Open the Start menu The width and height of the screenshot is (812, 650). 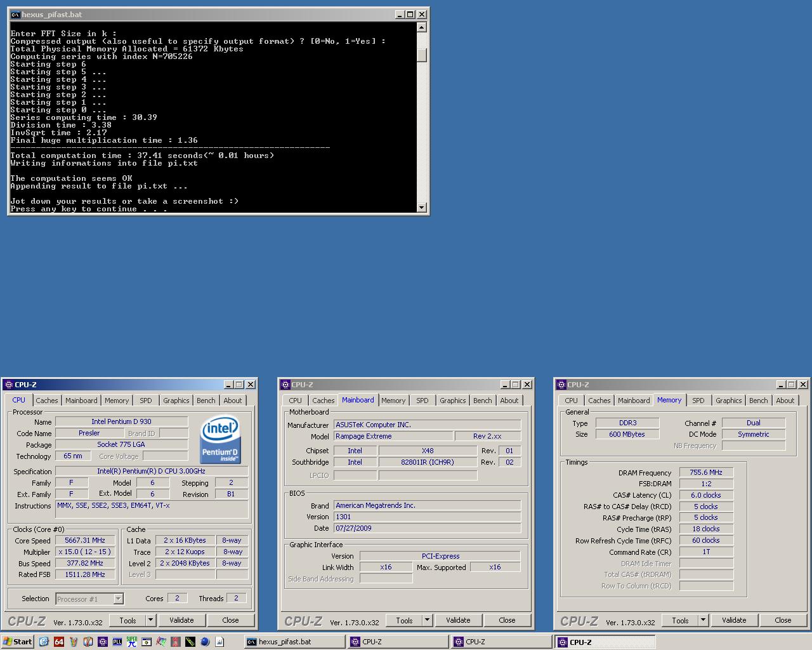pyautogui.click(x=17, y=642)
